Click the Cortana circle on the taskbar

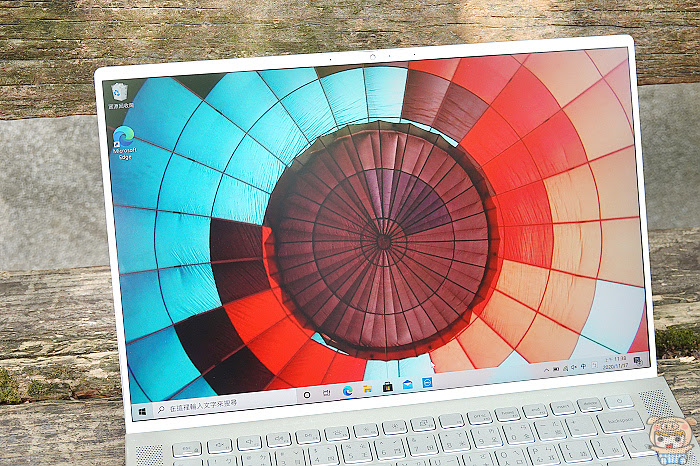point(307,395)
